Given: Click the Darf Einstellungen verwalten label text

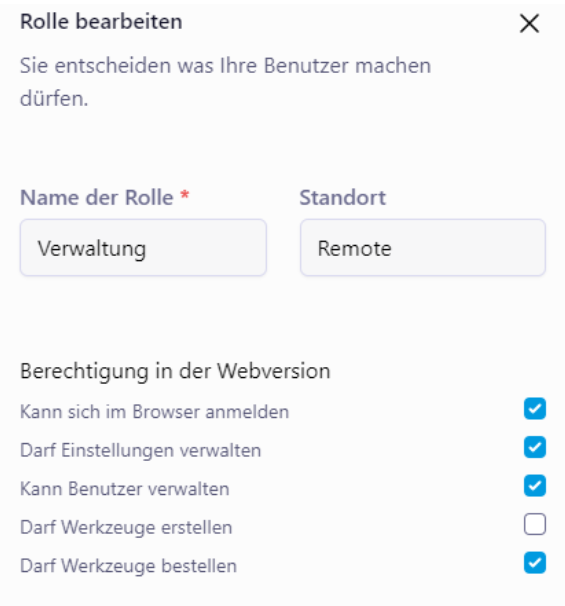Looking at the screenshot, I should (x=141, y=450).
